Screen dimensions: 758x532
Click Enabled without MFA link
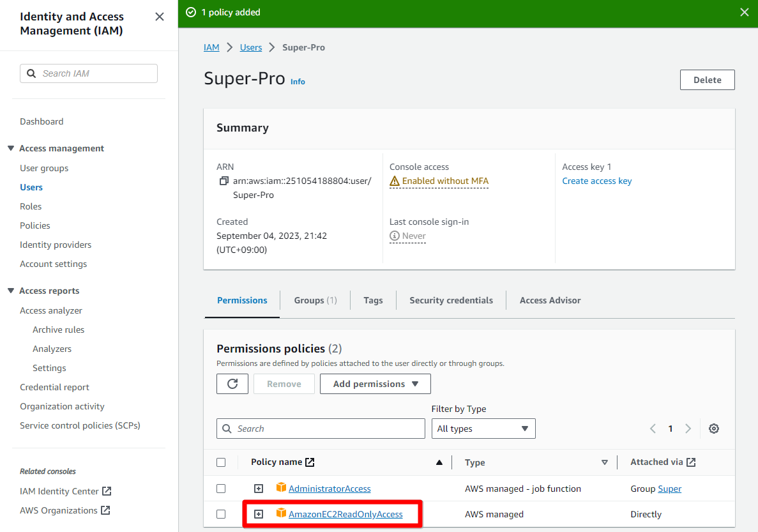tap(445, 181)
